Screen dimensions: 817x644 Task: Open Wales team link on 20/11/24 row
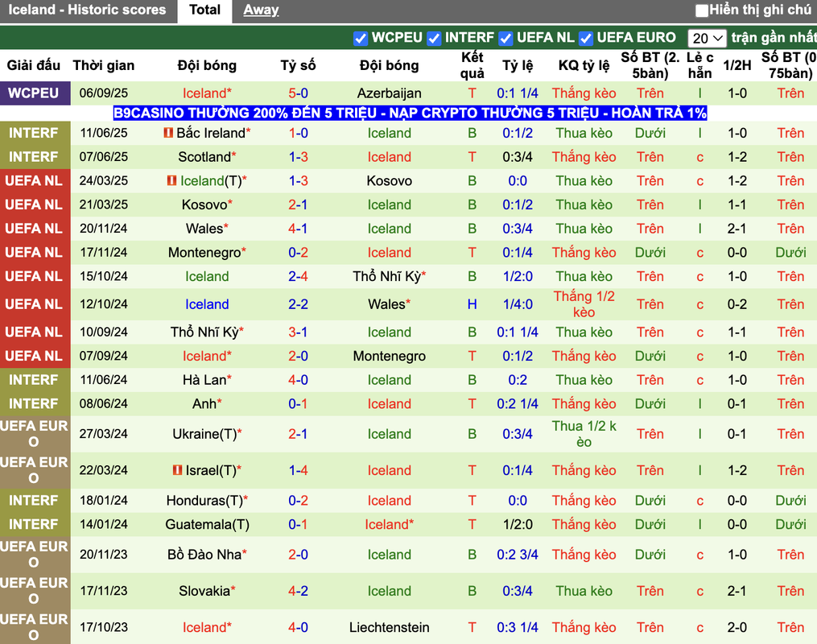click(204, 229)
